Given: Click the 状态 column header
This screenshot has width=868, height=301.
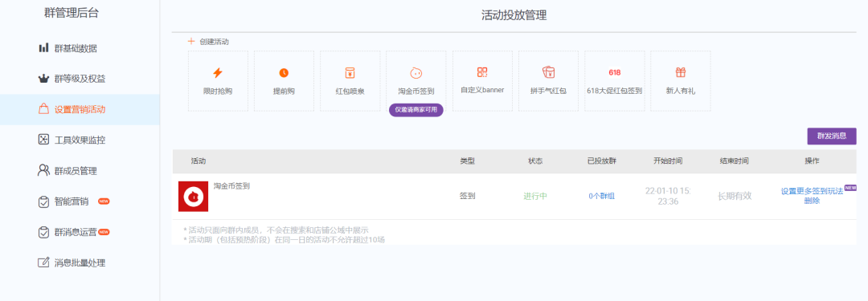Looking at the screenshot, I should coord(535,161).
